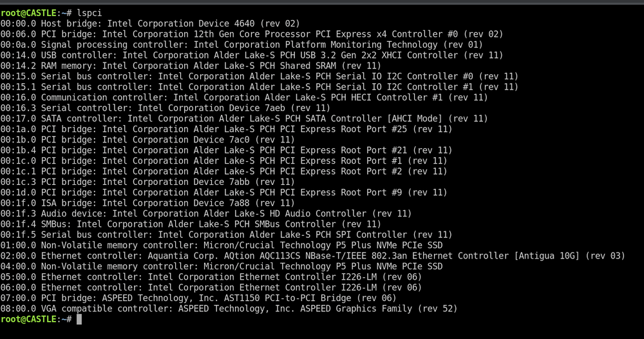
Task: Click the Platform Monitoring Technology entry
Action: [x=241, y=44]
